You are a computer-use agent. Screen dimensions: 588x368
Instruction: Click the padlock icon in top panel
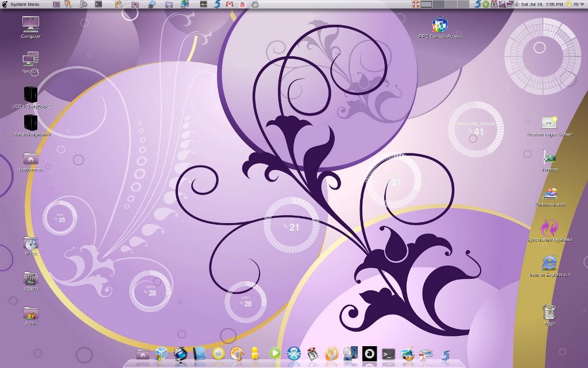click(x=118, y=4)
